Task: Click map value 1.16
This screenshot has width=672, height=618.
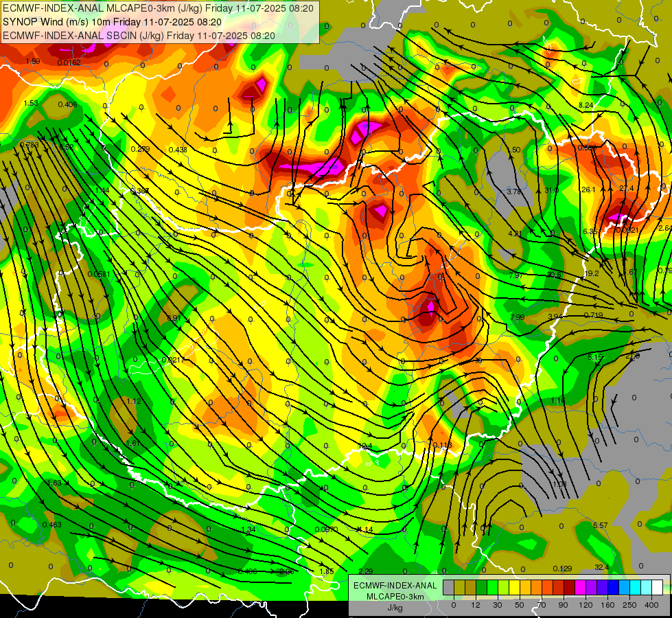Action: point(558,400)
